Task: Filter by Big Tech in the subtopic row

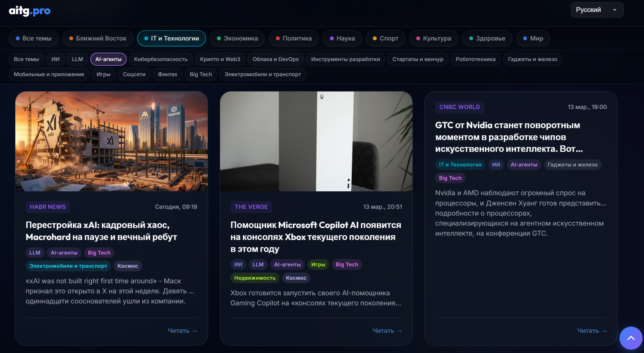Action: click(201, 74)
